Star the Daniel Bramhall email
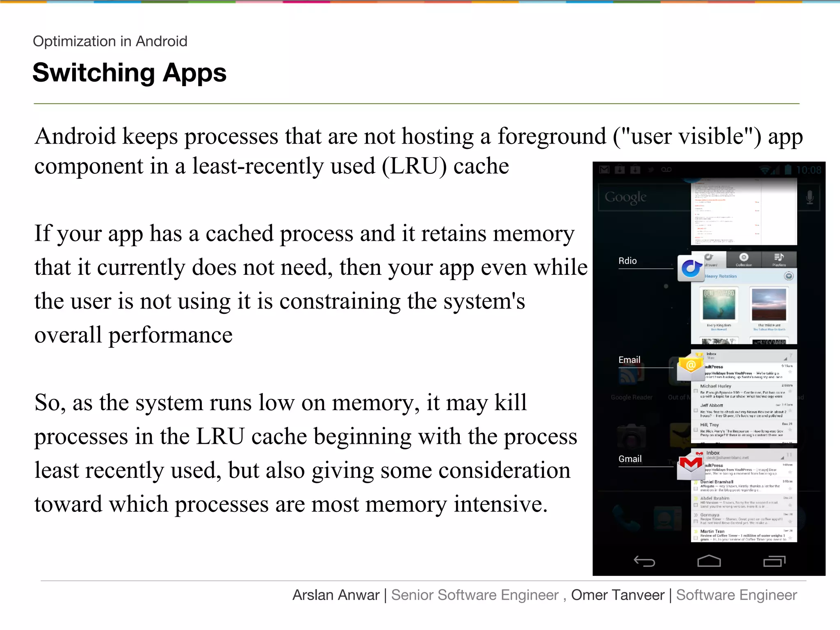The image size is (840, 630). click(790, 488)
